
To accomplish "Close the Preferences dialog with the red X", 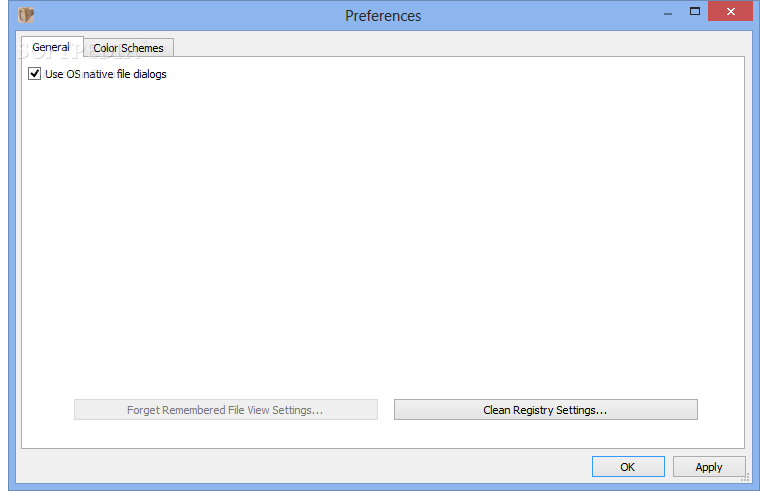I will click(730, 11).
